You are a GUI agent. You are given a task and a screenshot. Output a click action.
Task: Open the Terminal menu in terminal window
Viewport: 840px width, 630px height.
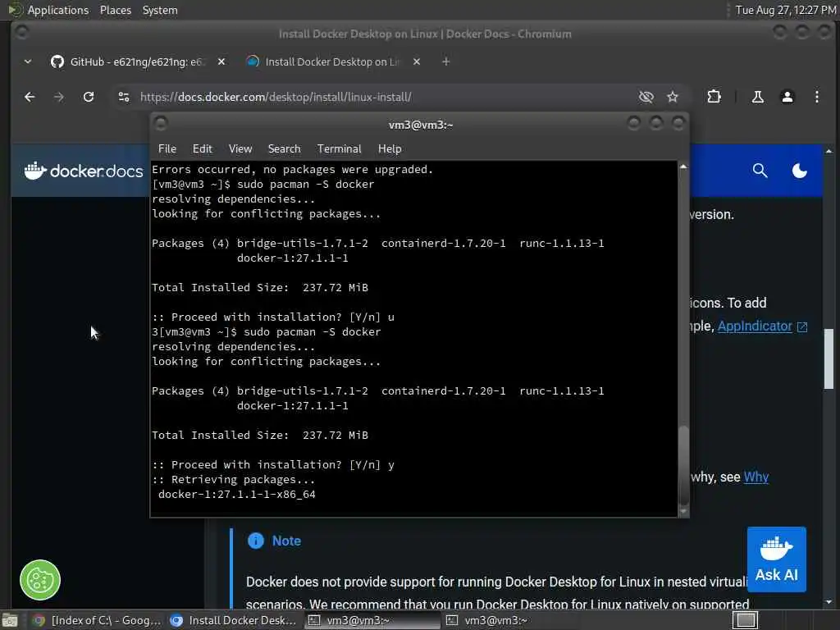[x=339, y=149]
